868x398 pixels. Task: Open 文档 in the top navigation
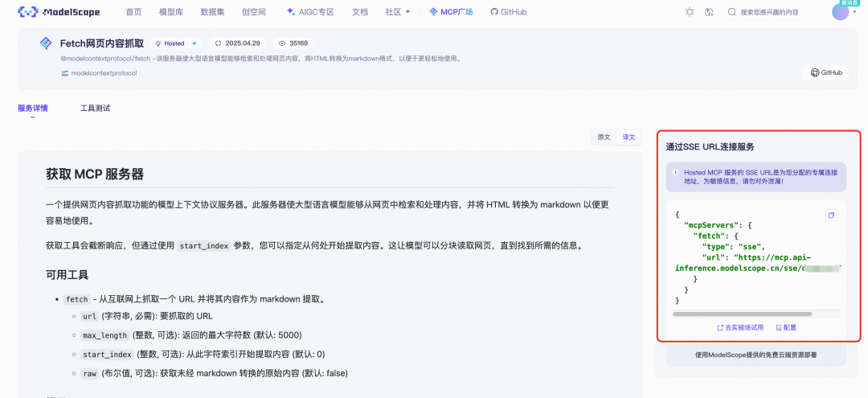click(360, 11)
